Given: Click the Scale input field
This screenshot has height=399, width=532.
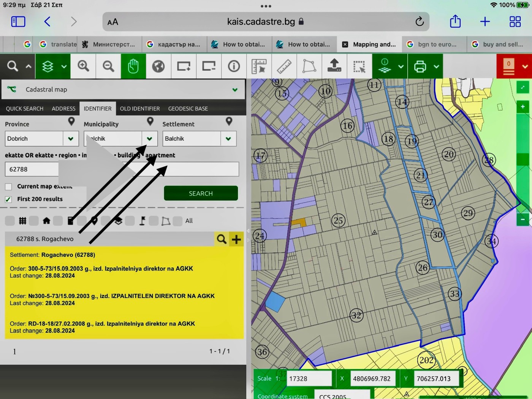Looking at the screenshot, I should point(309,378).
